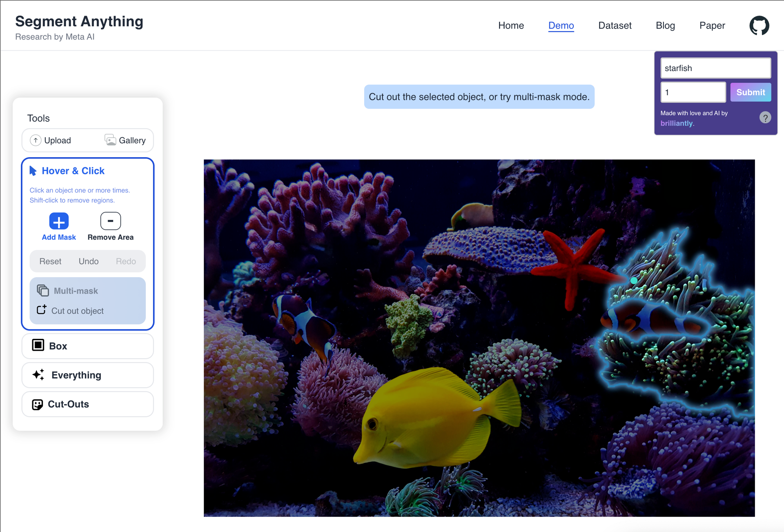Click the number field containing 1

(x=693, y=92)
